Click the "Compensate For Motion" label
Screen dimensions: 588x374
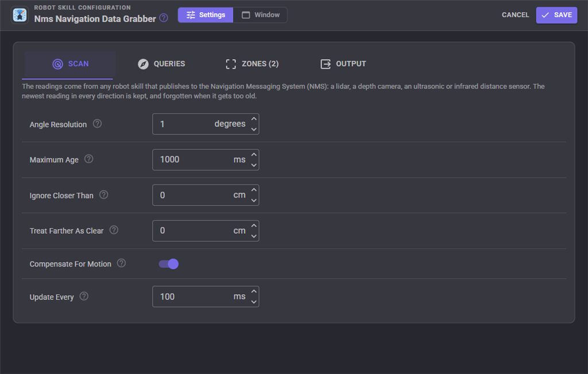pos(71,264)
